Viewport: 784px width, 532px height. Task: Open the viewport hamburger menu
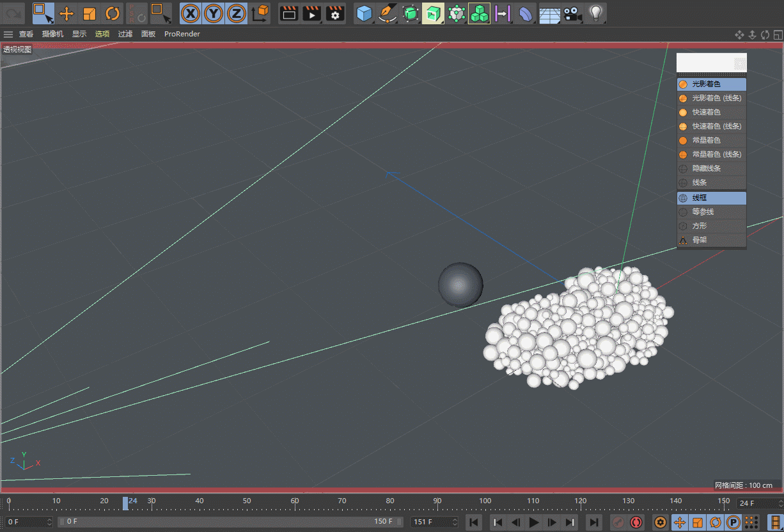click(x=8, y=34)
